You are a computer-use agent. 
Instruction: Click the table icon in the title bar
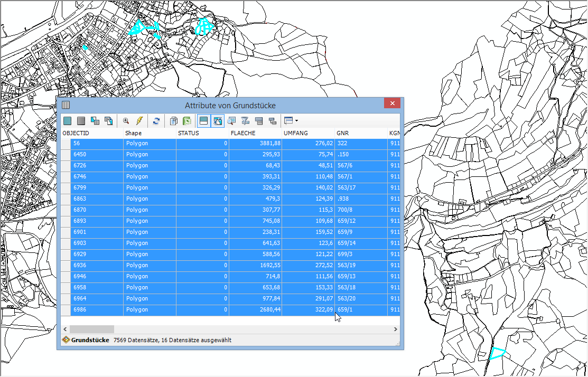(x=66, y=106)
